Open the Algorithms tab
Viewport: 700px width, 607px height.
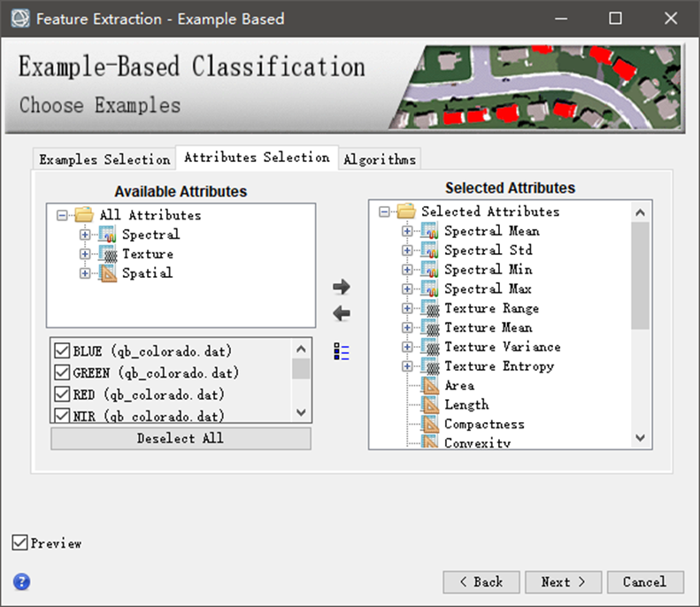click(x=380, y=159)
